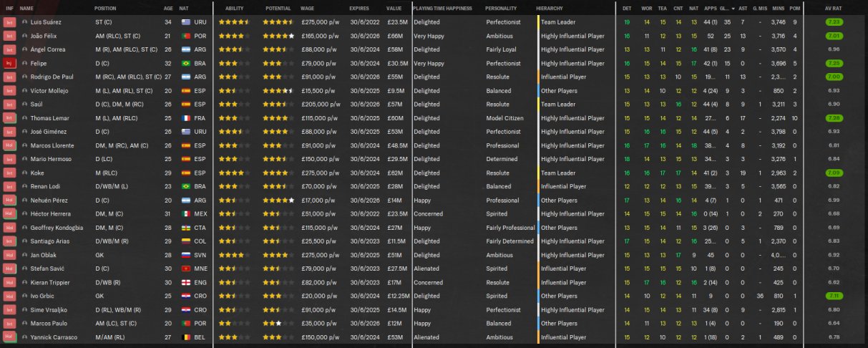Image resolution: width=868 pixels, height=348 pixels.
Task: Click ability stars for Jan Oblak
Action: [234, 254]
